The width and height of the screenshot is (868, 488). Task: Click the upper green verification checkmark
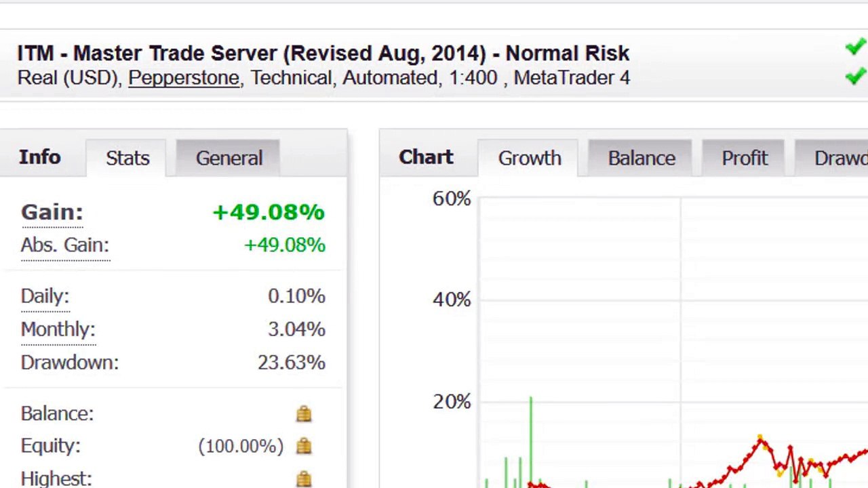(856, 47)
